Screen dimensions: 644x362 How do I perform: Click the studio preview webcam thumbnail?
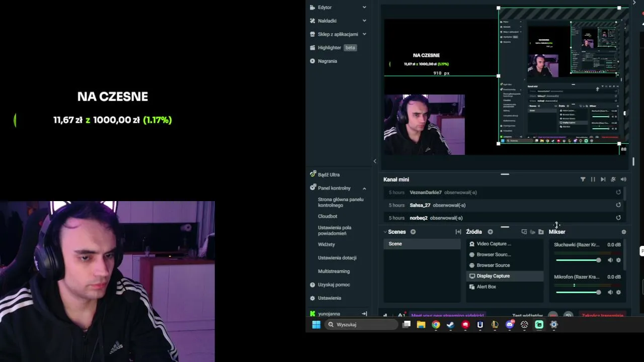(424, 125)
